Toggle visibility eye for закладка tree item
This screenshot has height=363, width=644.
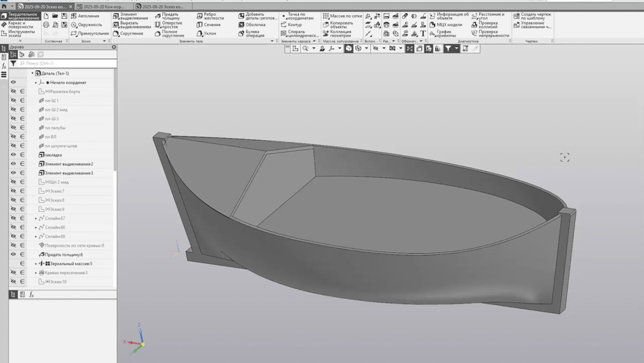pos(13,155)
